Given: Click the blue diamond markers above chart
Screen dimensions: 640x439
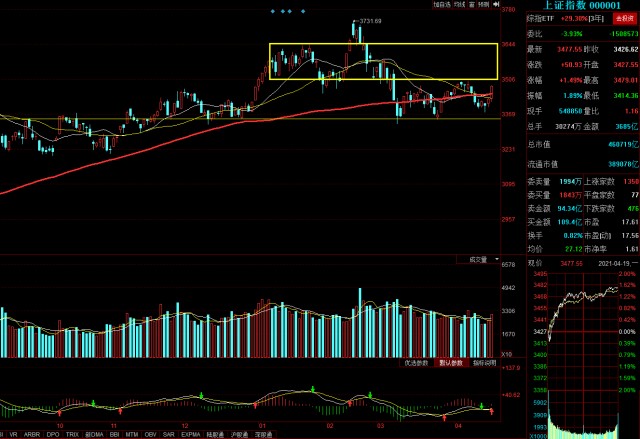Looking at the screenshot, I should point(288,12).
